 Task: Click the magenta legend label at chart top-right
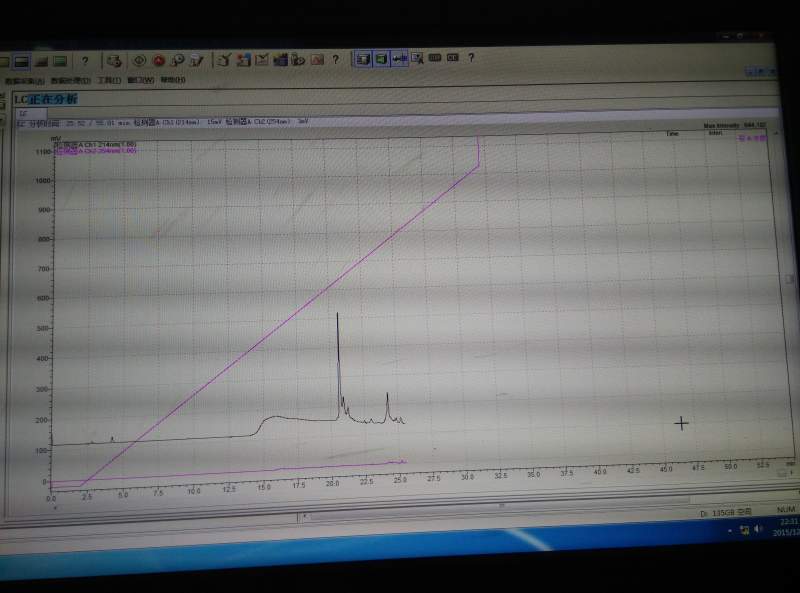tap(752, 138)
